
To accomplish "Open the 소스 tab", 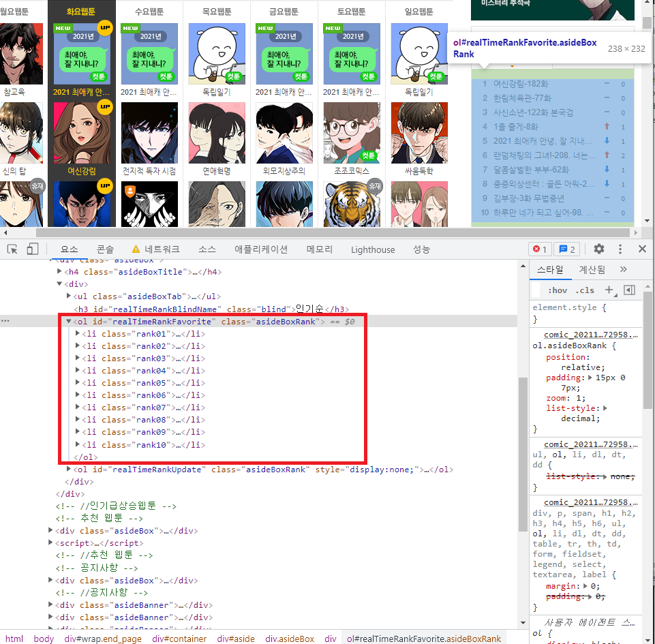I will pos(207,249).
